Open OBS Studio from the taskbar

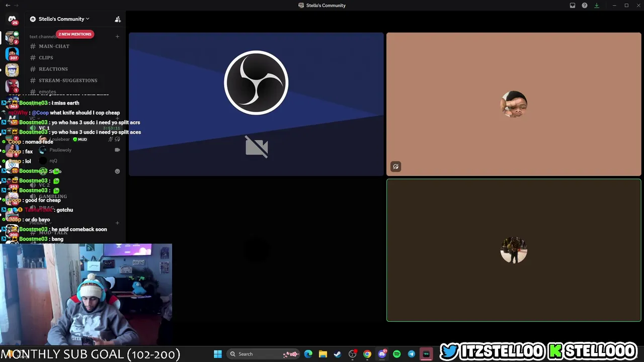click(353, 354)
